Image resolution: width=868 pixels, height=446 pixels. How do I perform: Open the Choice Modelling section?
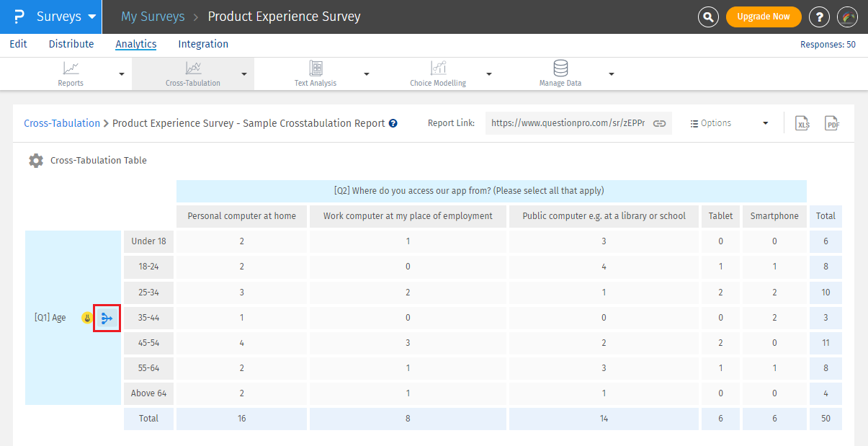point(437,73)
